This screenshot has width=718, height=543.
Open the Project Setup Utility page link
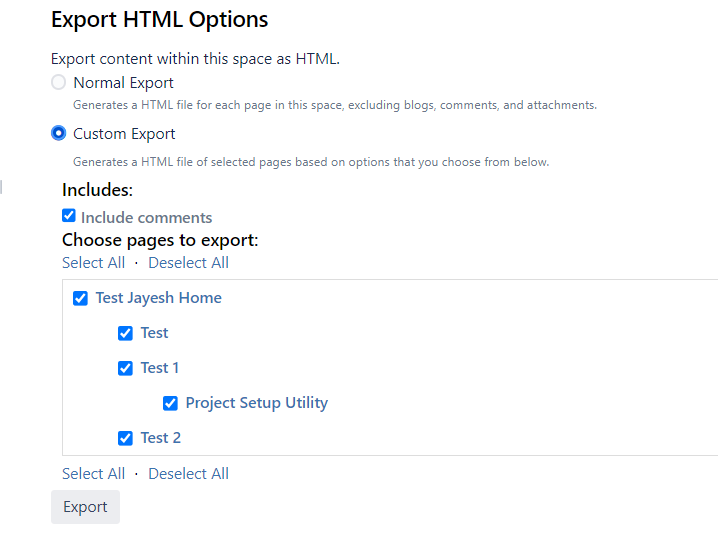(257, 403)
